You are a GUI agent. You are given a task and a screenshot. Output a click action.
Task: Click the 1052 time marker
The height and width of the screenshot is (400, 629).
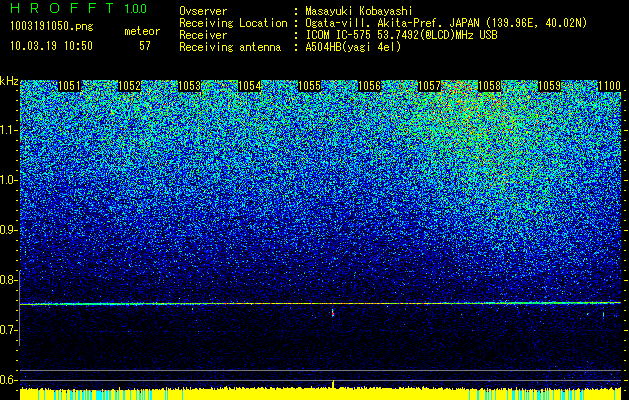pos(130,86)
